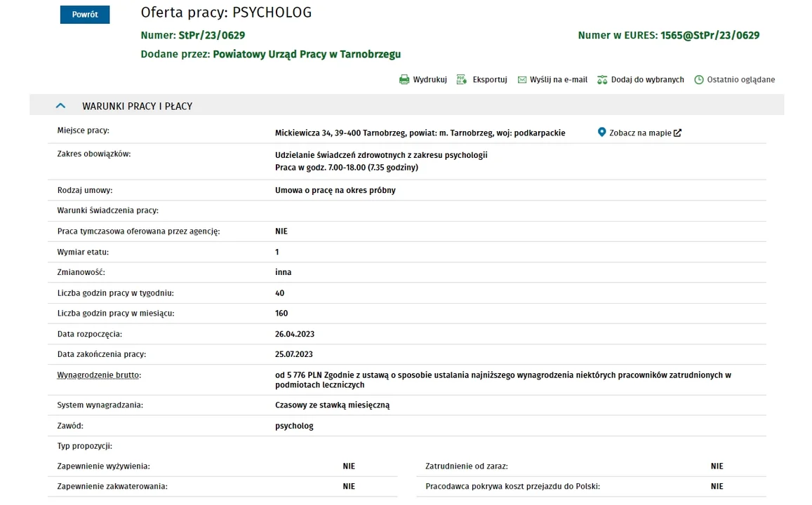The image size is (812, 505).
Task: Click NIE value for Zapewnienie zakwaterowania
Action: 349,486
